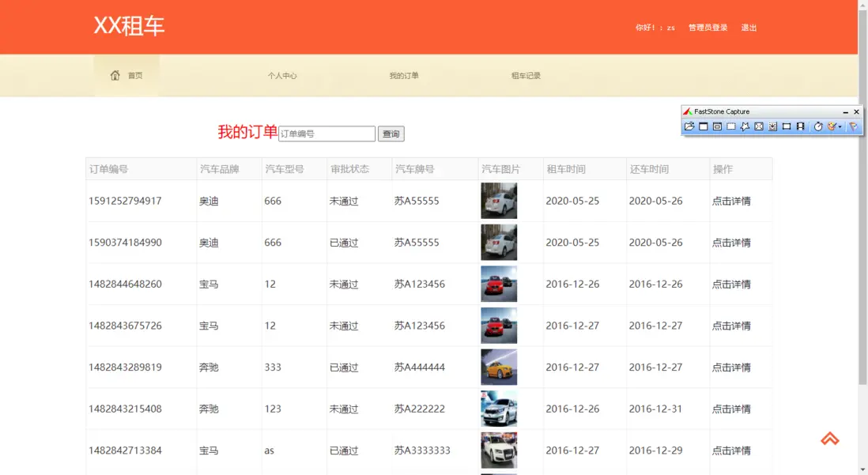Select Capture Rectangular Region tool
The image size is (868, 475).
point(731,126)
